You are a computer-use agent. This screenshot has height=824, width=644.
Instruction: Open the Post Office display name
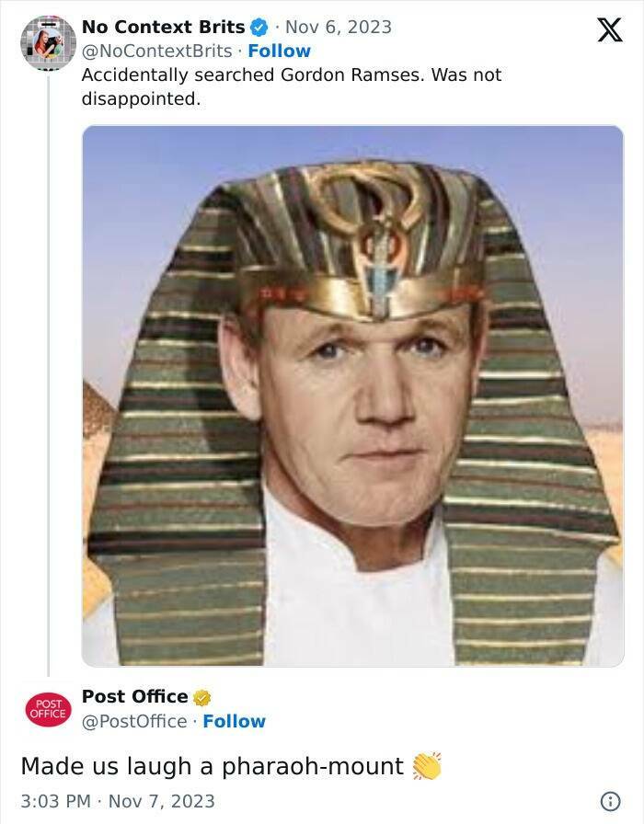click(x=134, y=697)
